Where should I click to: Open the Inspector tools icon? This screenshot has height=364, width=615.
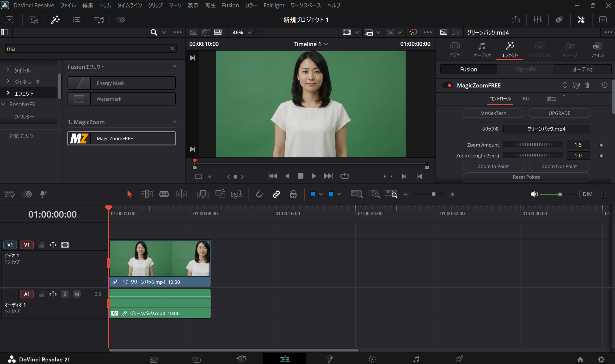click(x=581, y=20)
